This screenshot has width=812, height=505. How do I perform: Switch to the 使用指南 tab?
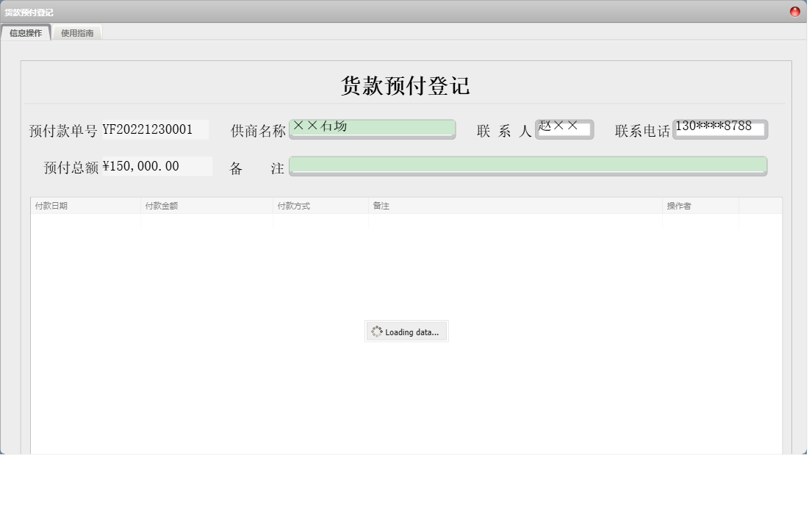pyautogui.click(x=78, y=32)
